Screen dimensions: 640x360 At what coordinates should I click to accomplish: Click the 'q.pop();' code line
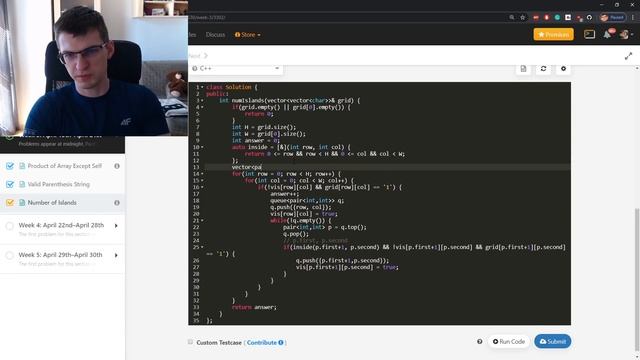pyautogui.click(x=296, y=234)
